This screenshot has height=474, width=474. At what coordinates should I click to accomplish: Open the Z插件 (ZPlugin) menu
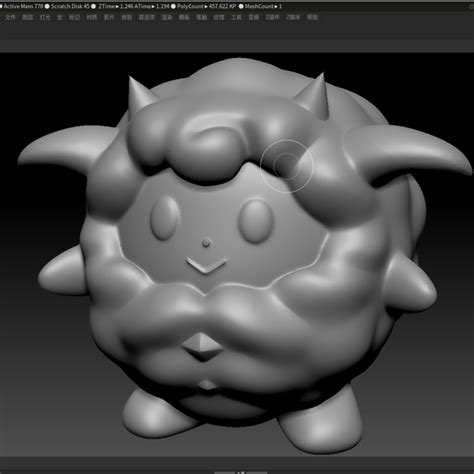click(272, 17)
